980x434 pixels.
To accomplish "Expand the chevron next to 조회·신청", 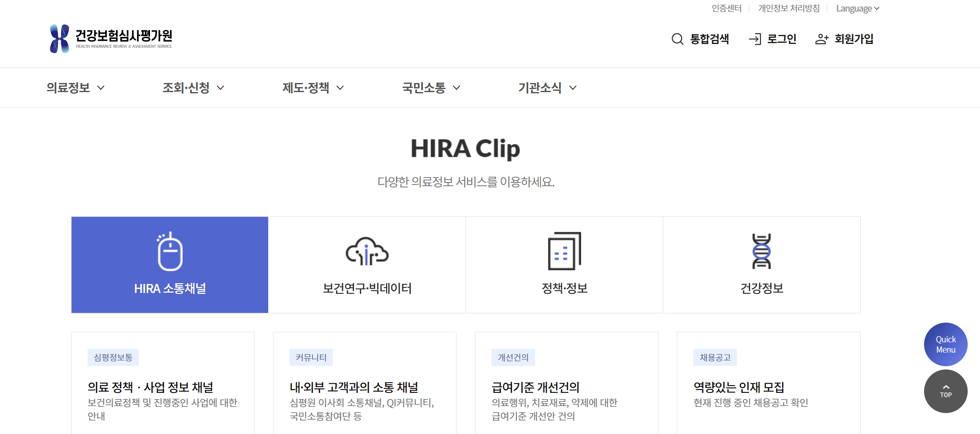I will [x=220, y=88].
